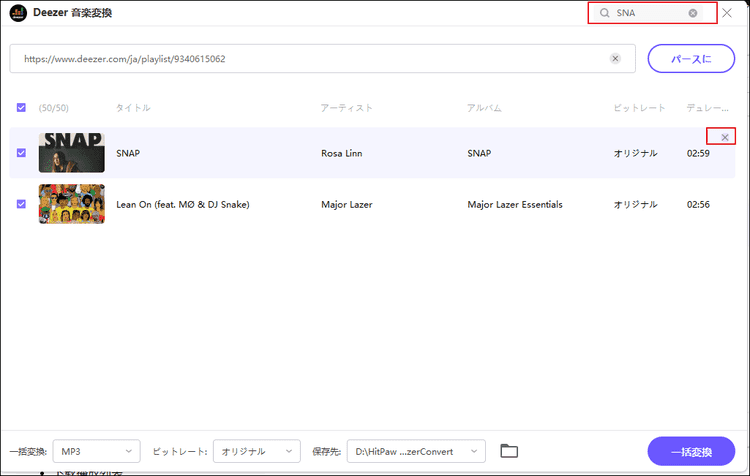Click the SNAP album cover thumbnail
Screen dimensions: 750x476
pos(72,153)
